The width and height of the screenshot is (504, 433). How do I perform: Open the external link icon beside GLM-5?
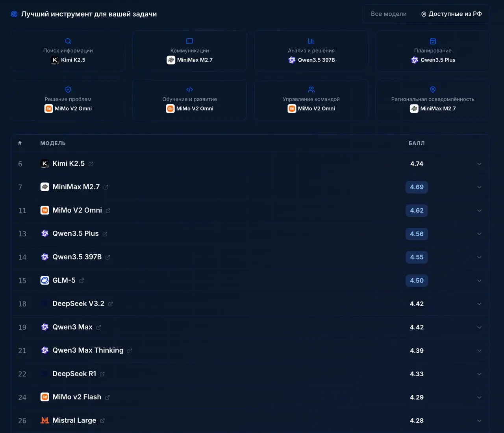(82, 281)
